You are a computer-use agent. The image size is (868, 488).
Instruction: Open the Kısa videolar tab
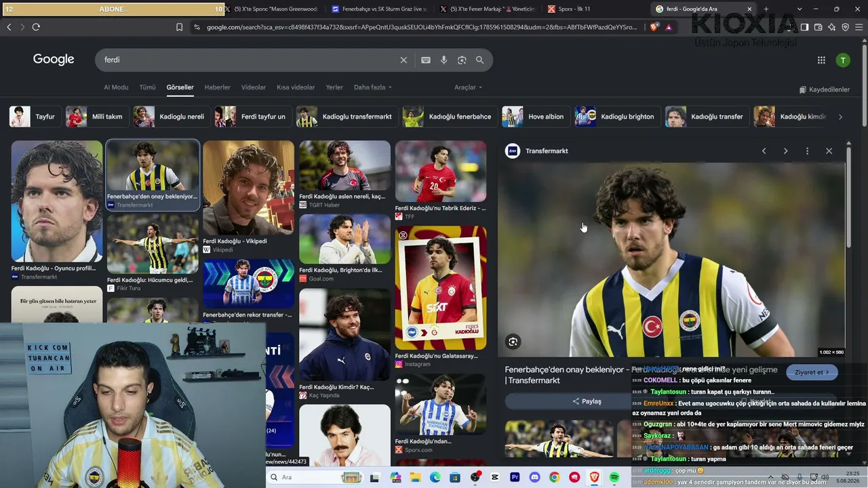296,87
